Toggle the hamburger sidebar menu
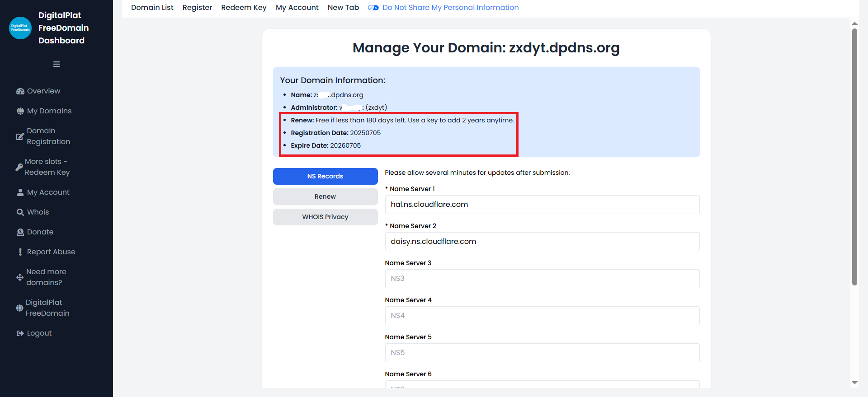 click(x=57, y=64)
